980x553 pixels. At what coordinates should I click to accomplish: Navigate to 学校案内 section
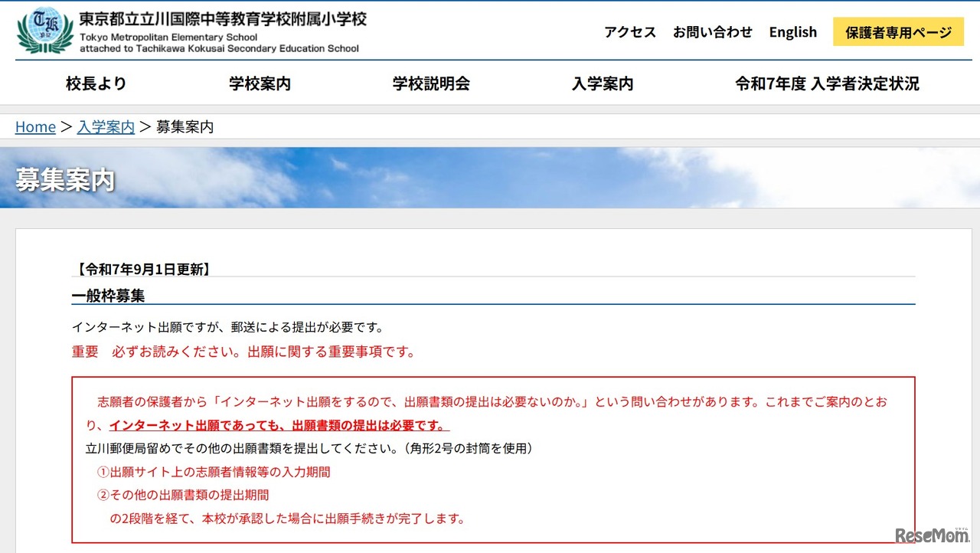(259, 84)
